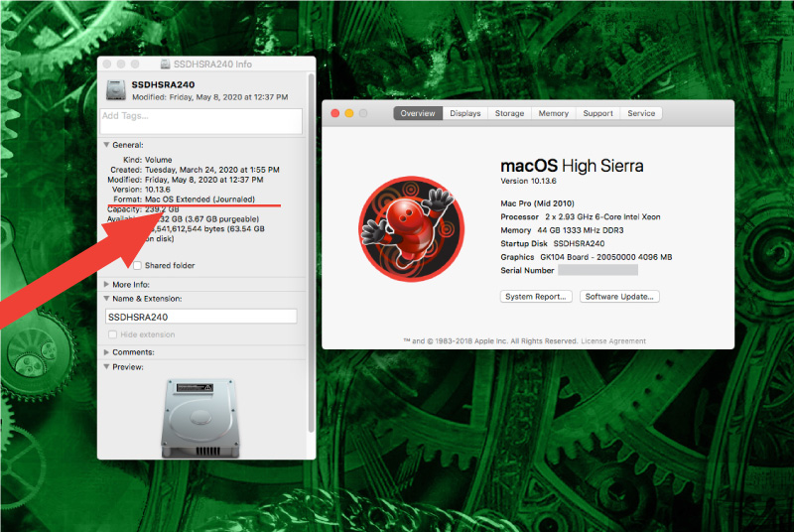Open the Support tab

click(598, 113)
